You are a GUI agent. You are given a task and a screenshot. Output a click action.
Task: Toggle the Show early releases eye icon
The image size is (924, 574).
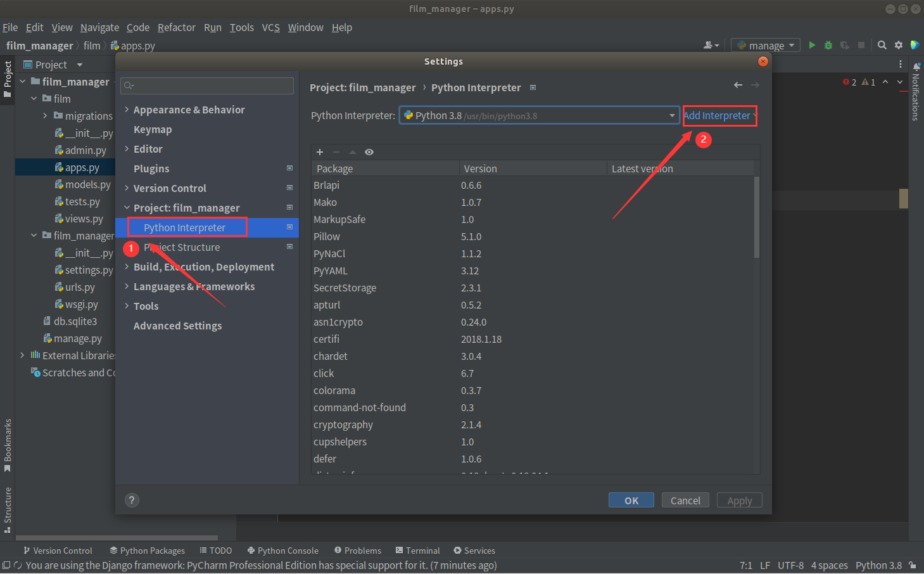pyautogui.click(x=369, y=152)
